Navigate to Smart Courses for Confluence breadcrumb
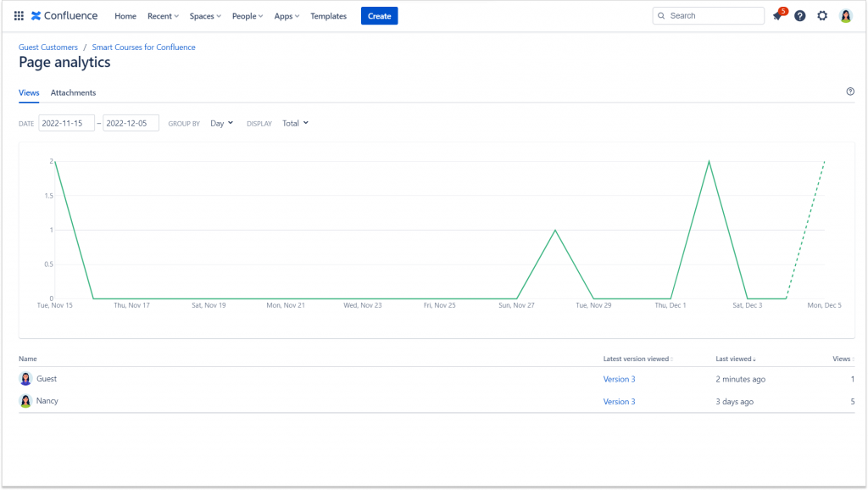The width and height of the screenshot is (868, 490). [143, 47]
